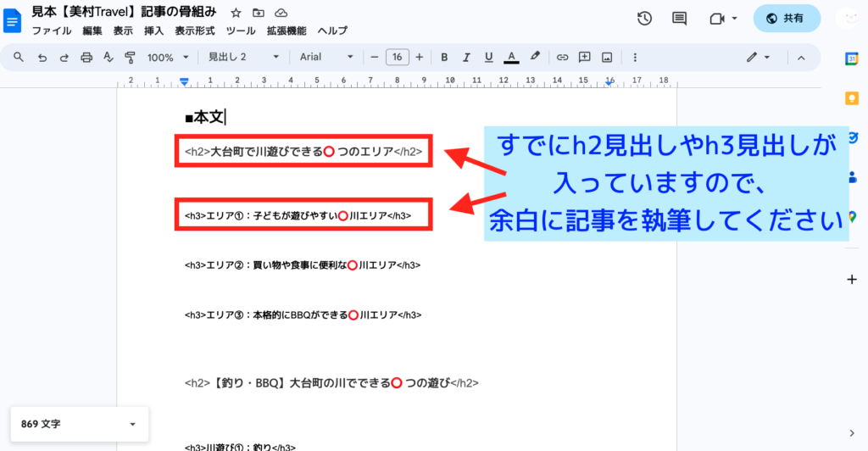Toggle italic formatting
Image resolution: width=868 pixels, height=451 pixels.
(465, 58)
